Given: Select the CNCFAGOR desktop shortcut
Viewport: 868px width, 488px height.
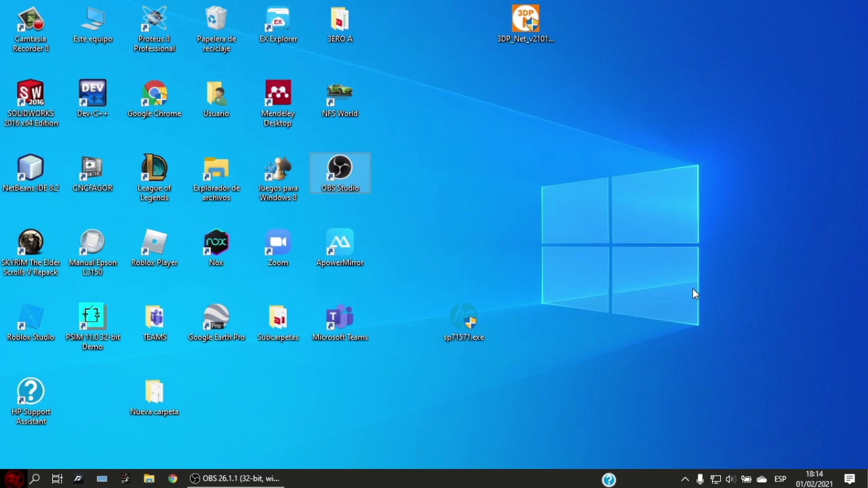Looking at the screenshot, I should point(93,174).
